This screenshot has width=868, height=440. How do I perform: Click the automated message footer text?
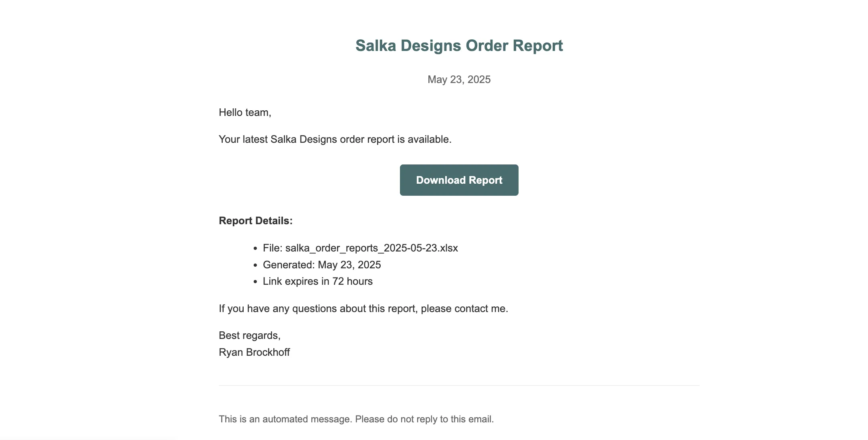tap(356, 419)
